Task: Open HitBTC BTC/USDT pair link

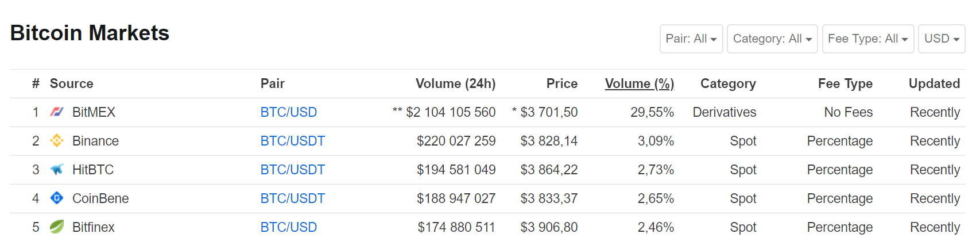Action: tap(293, 170)
